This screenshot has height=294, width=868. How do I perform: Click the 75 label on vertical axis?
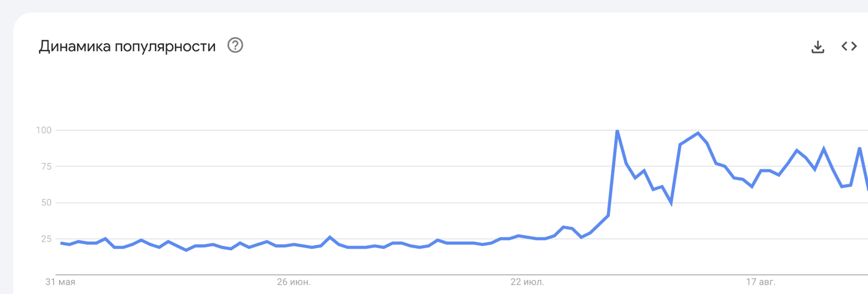pyautogui.click(x=46, y=166)
